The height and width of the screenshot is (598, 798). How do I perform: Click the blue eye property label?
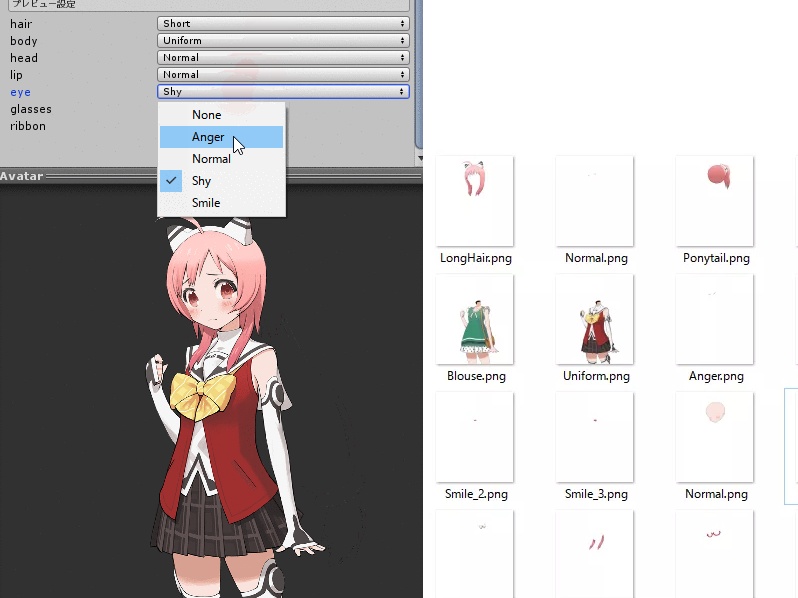pyautogui.click(x=20, y=92)
